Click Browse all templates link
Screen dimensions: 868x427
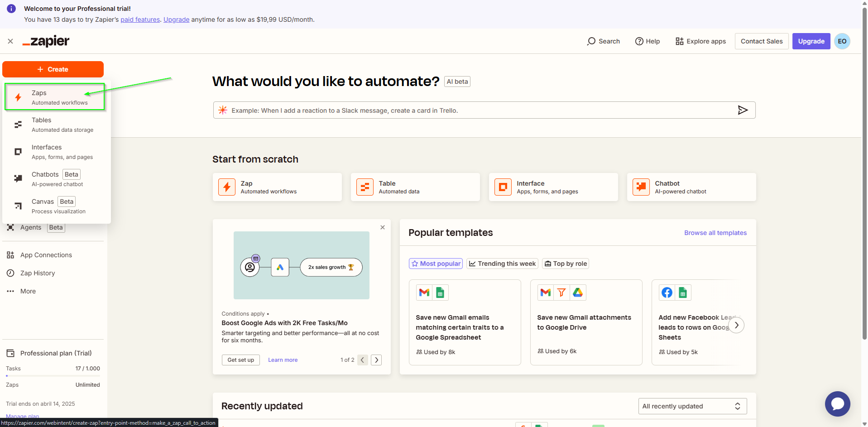715,233
